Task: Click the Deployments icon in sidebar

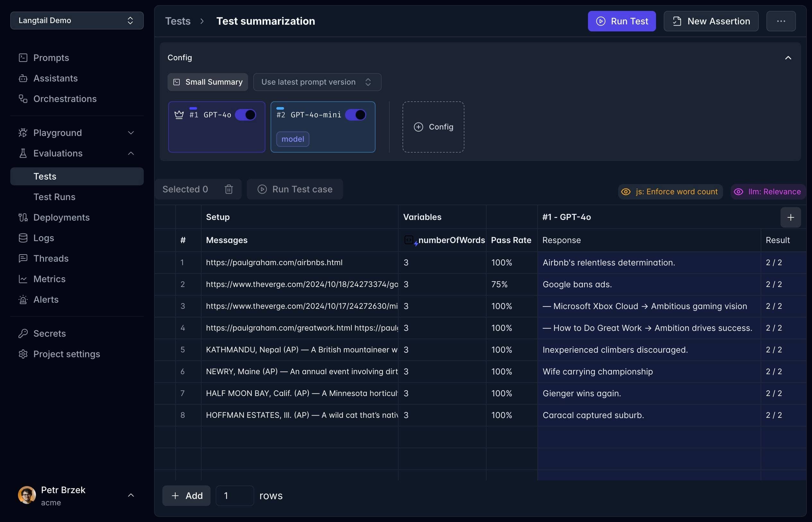Action: click(x=23, y=218)
